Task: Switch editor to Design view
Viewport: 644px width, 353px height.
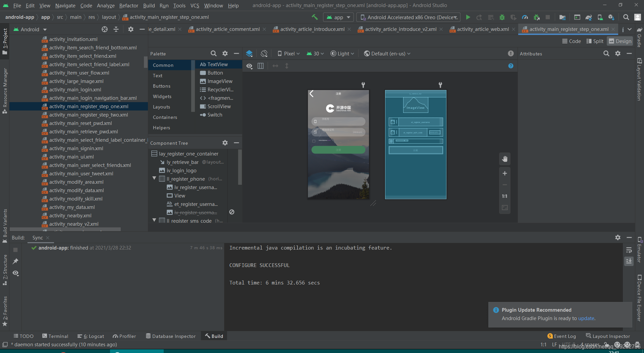Action: [620, 41]
